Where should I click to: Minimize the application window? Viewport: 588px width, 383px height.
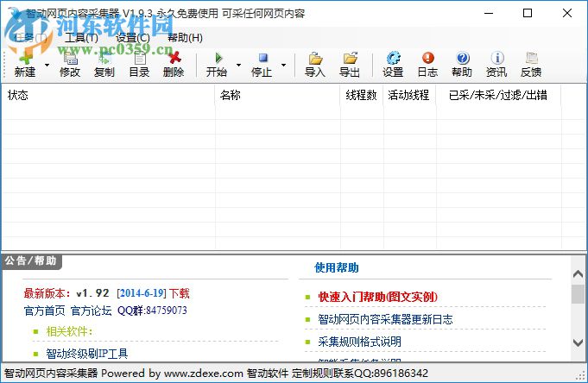pyautogui.click(x=488, y=13)
